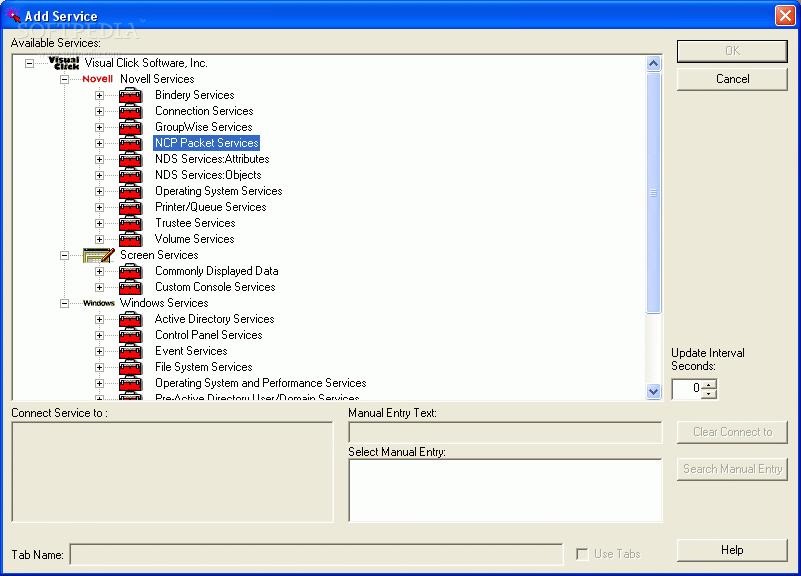Select the Operating System Services tree item
Screen dimensions: 801x576
[219, 191]
